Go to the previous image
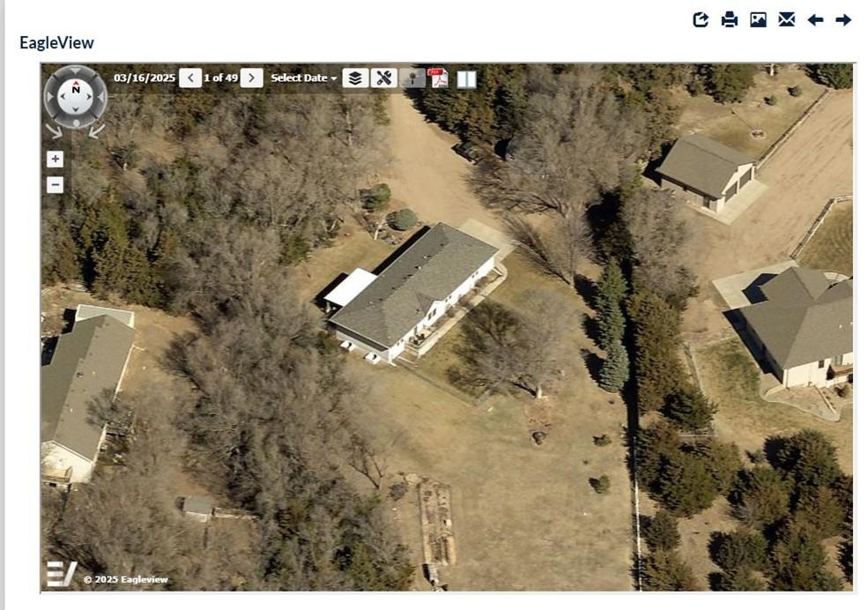This screenshot has width=868, height=610. (x=190, y=78)
